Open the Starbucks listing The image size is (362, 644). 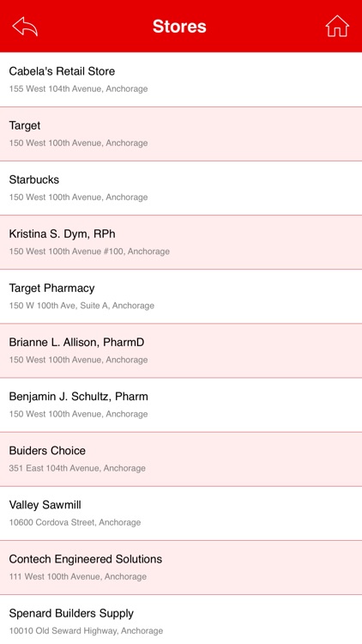pos(181,188)
